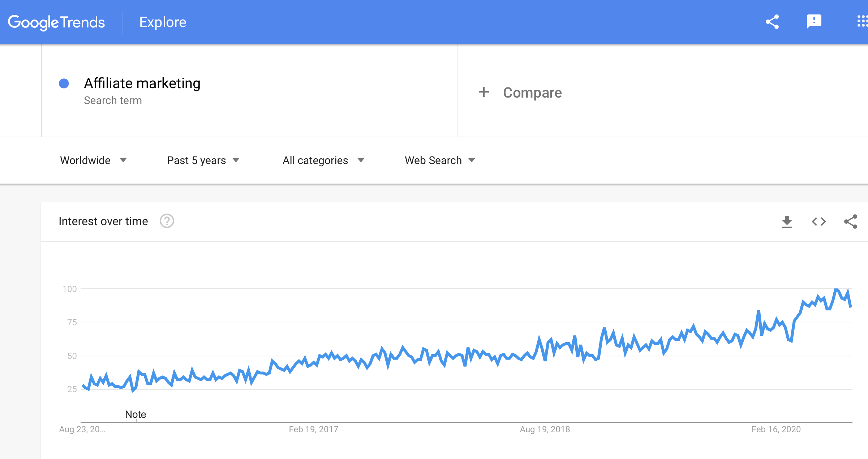Screen dimensions: 868x459
Task: Select the Explore header item
Action: (163, 22)
